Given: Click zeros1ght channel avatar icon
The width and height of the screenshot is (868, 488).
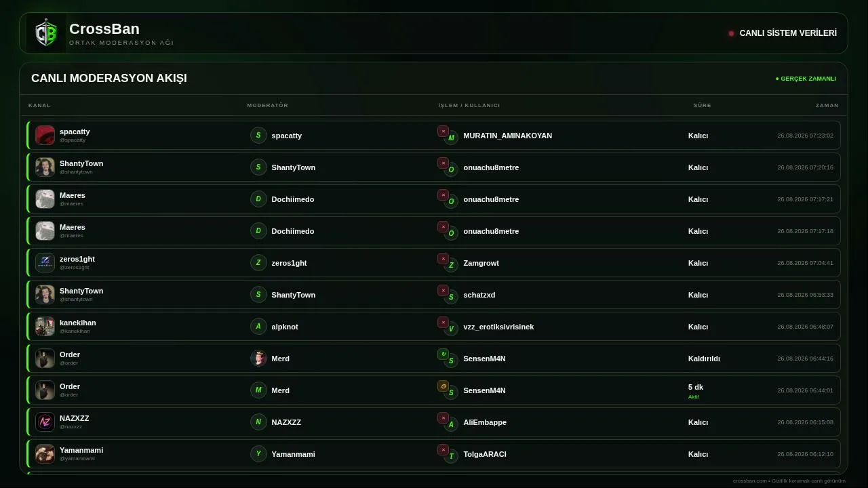Looking at the screenshot, I should pyautogui.click(x=45, y=262).
